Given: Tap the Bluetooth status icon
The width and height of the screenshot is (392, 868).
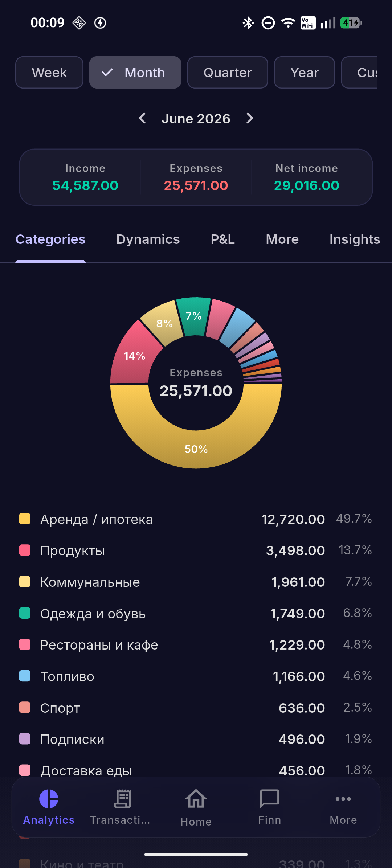Looking at the screenshot, I should [248, 23].
